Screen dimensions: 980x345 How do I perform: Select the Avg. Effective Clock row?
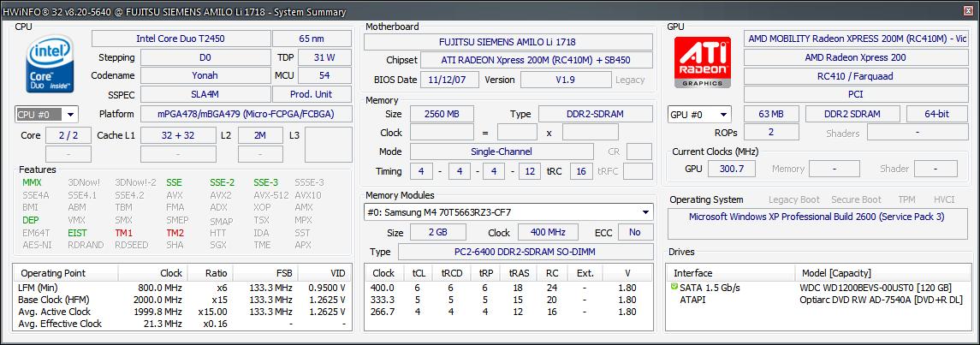pos(181,324)
